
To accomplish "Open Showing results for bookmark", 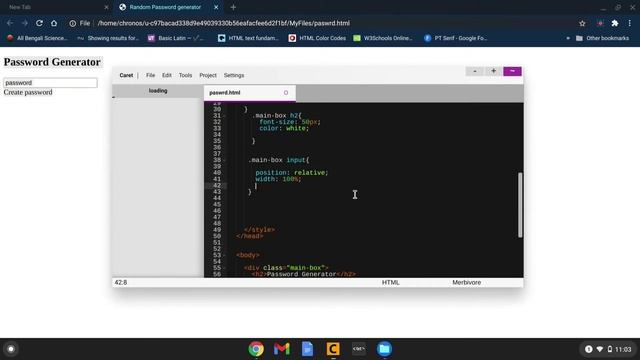I will click(x=108, y=38).
